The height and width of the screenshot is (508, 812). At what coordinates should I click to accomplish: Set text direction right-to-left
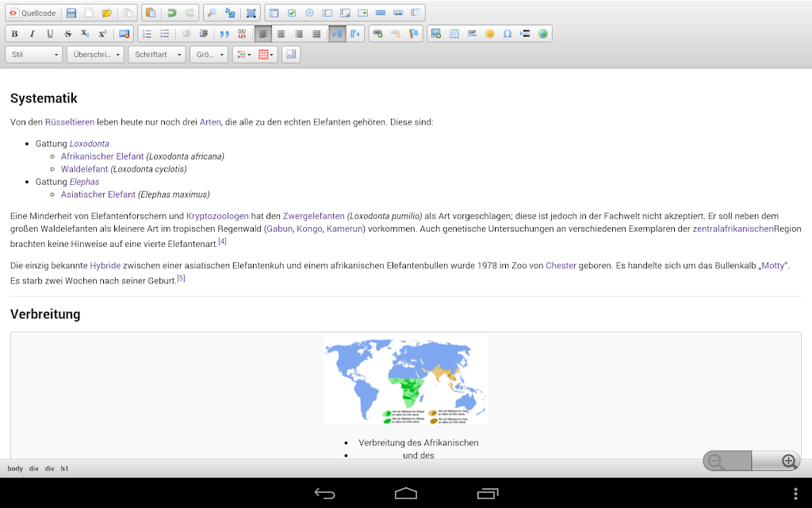point(355,33)
